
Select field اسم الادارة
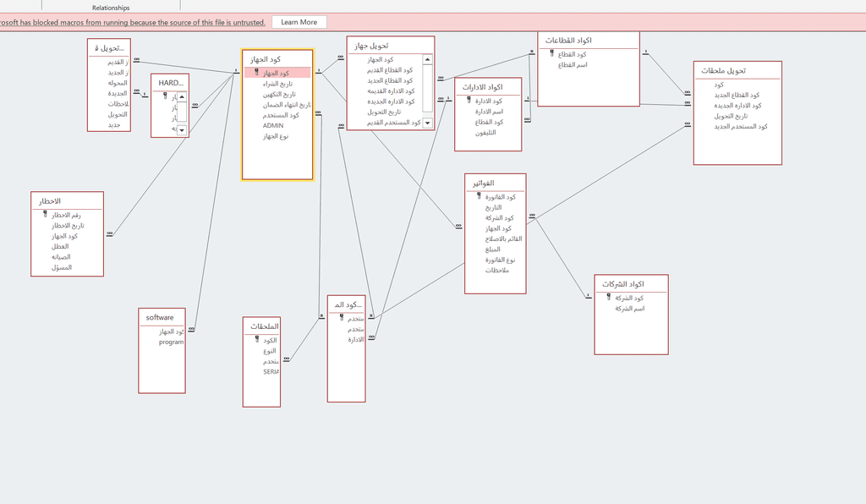coord(488,112)
